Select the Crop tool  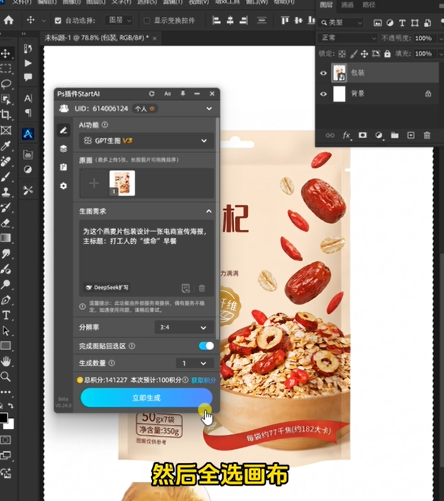pos(5,114)
